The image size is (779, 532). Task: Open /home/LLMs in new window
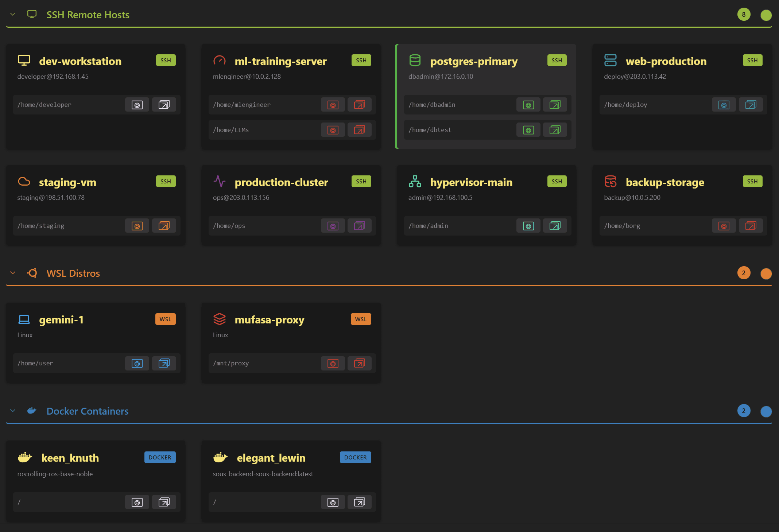tap(360, 130)
